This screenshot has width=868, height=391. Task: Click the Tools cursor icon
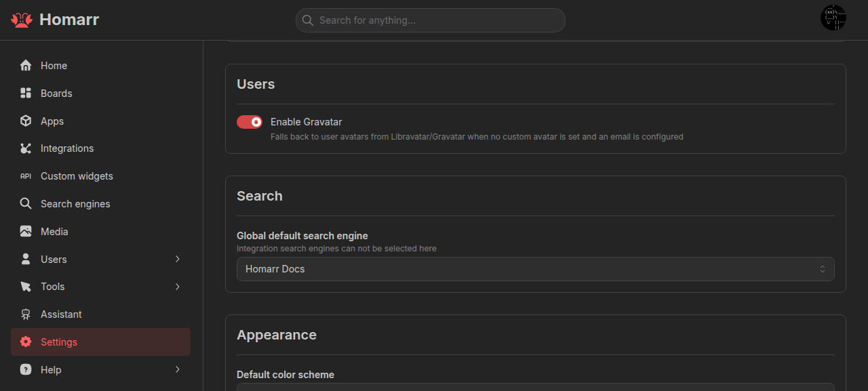[x=26, y=287]
